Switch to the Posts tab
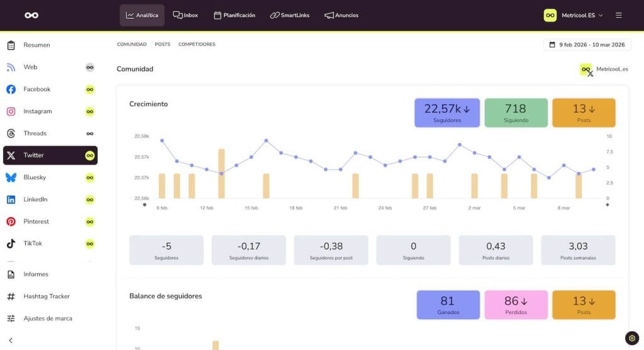This screenshot has height=350, width=644. [162, 45]
